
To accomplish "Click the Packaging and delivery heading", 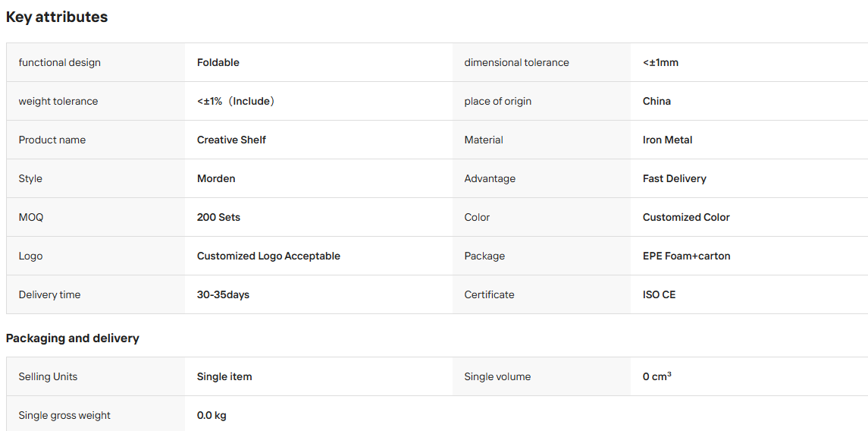I will (x=73, y=338).
